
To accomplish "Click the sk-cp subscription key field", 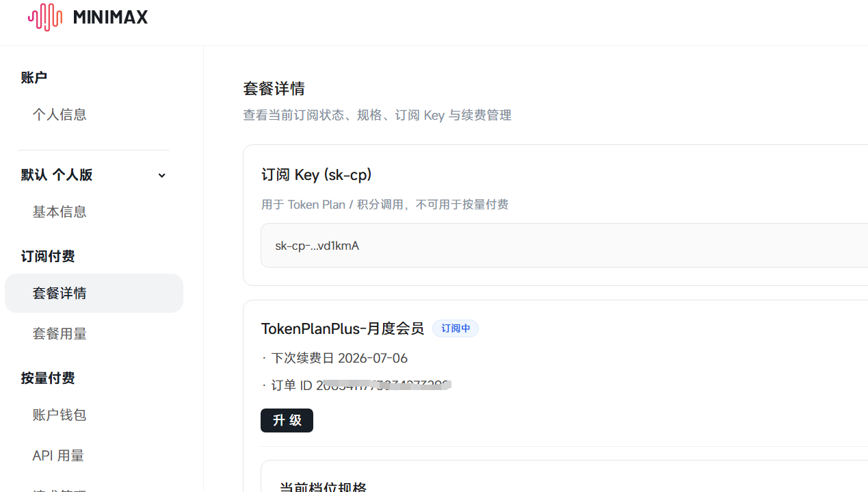I will (x=564, y=245).
